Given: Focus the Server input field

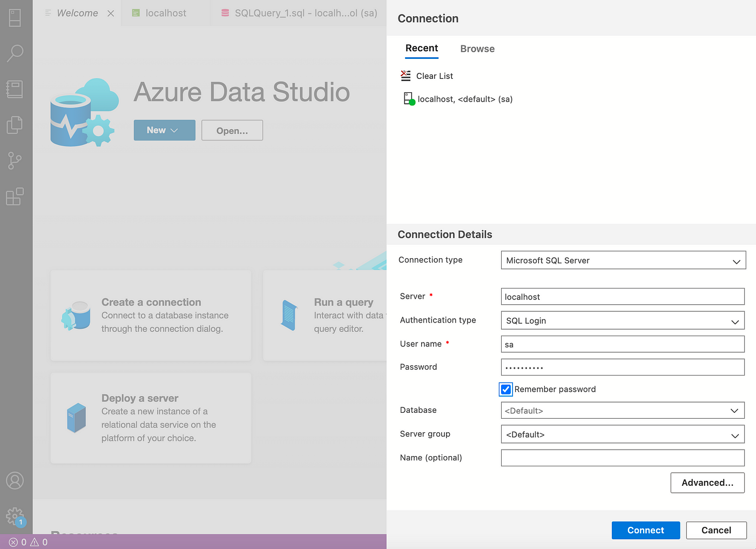Looking at the screenshot, I should coord(623,297).
